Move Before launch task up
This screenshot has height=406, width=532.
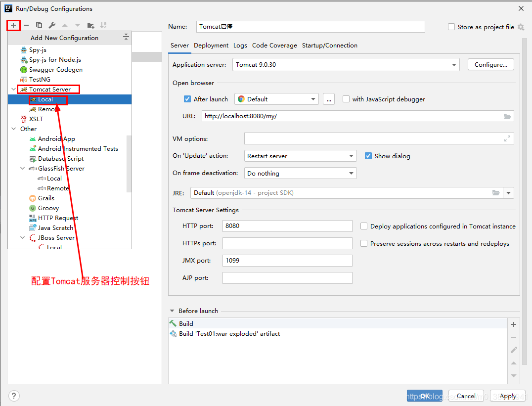click(514, 363)
